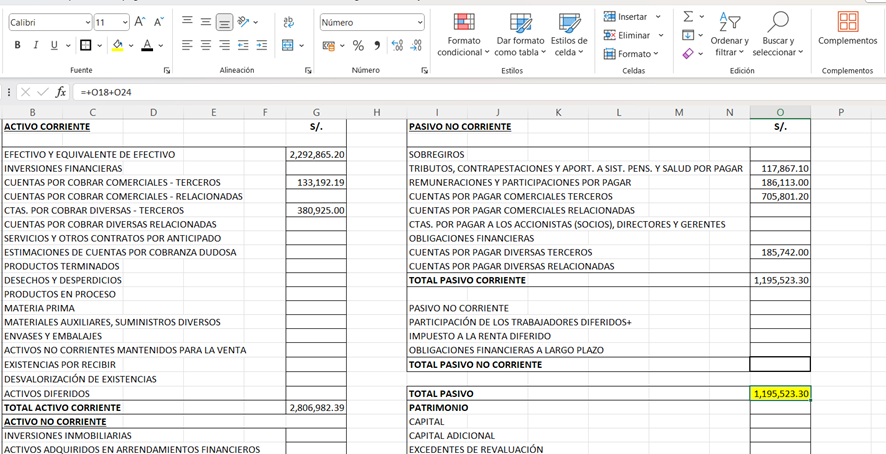Select cell CUENTAS POR PAGAR DIVERSAS TERCEROS
The width and height of the screenshot is (886, 454).
click(x=500, y=252)
